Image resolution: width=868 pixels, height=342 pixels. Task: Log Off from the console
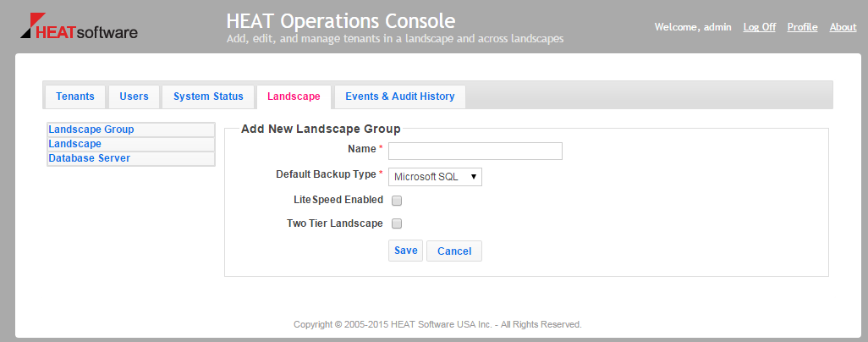click(x=760, y=27)
